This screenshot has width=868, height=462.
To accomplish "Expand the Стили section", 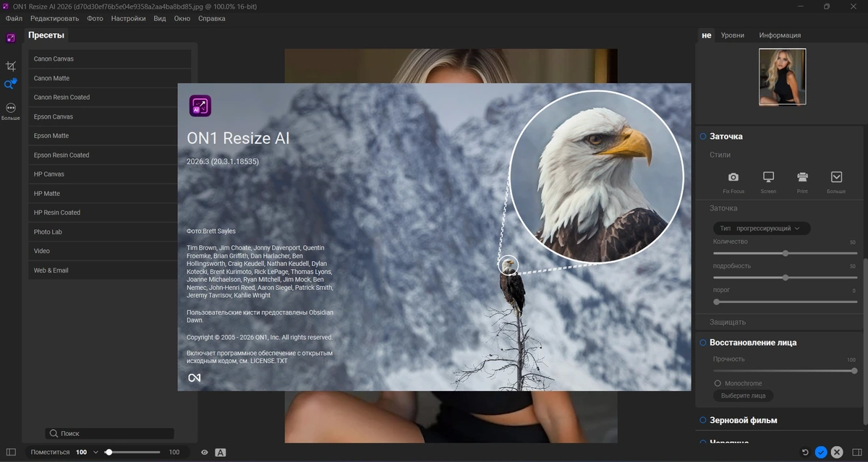I will 720,155.
